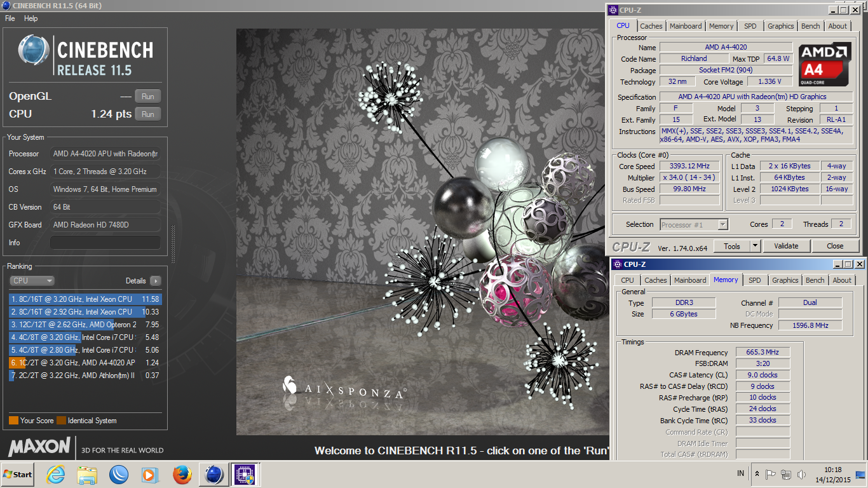The image size is (868, 488).
Task: Switch to Memory tab in upper CPU-Z
Action: (721, 26)
